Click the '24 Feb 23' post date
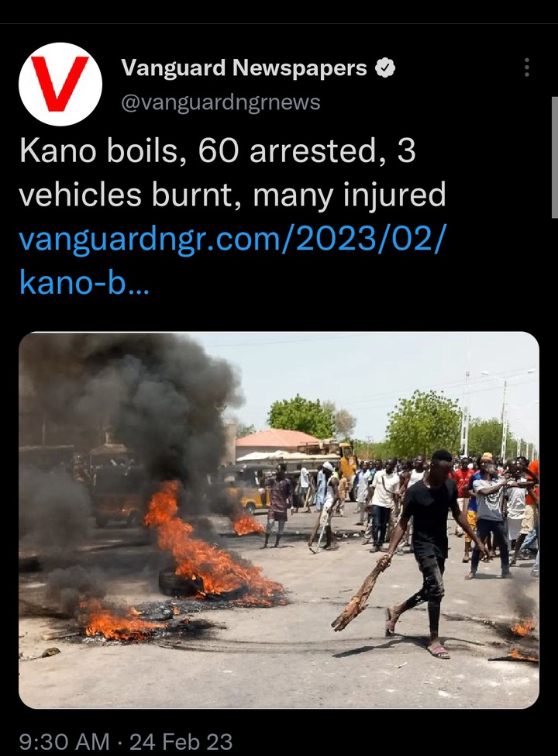The height and width of the screenshot is (756, 558). [x=181, y=741]
